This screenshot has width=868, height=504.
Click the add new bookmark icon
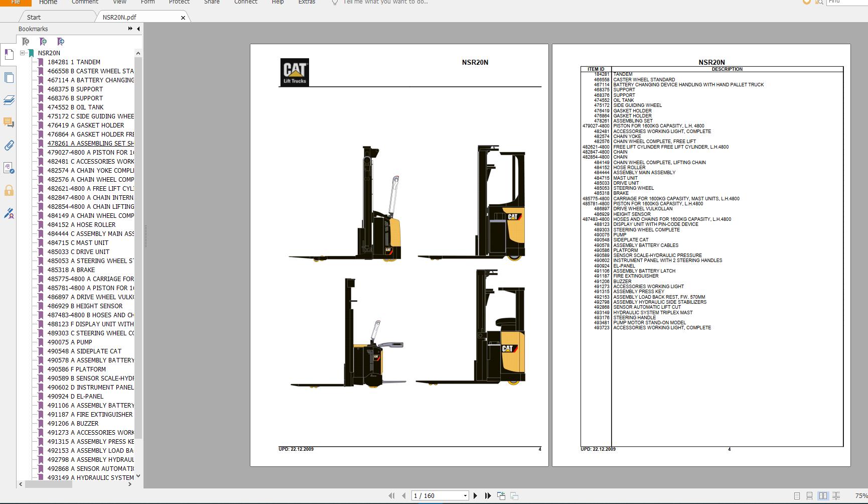pyautogui.click(x=43, y=42)
